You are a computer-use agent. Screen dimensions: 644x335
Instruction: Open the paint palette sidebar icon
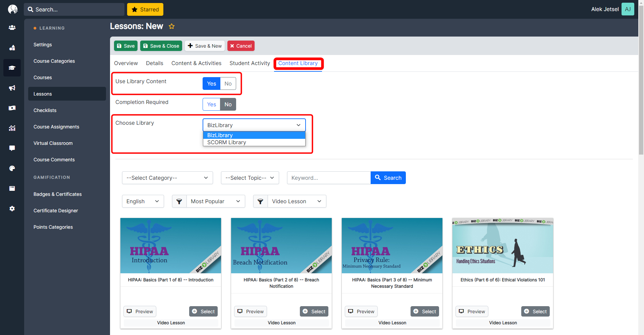tap(12, 168)
